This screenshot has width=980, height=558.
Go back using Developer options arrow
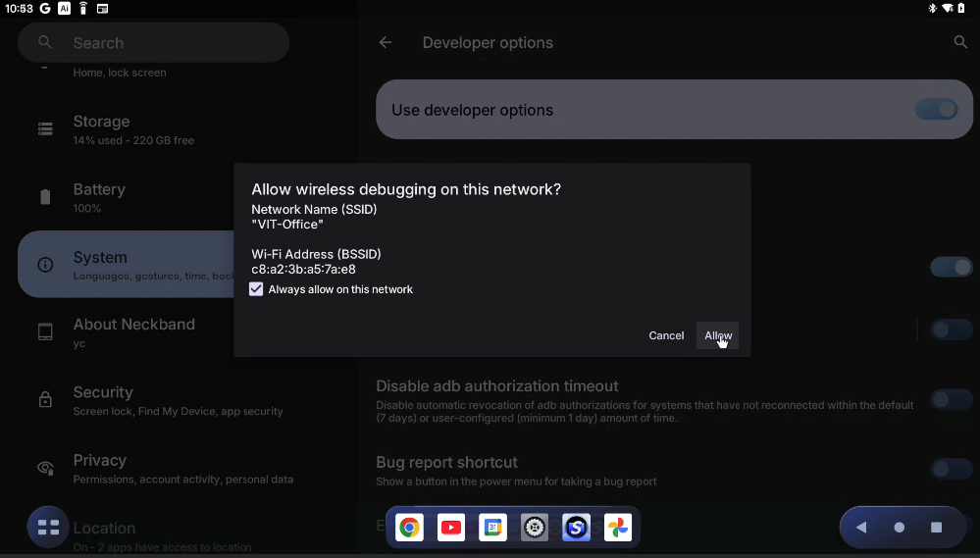click(386, 43)
